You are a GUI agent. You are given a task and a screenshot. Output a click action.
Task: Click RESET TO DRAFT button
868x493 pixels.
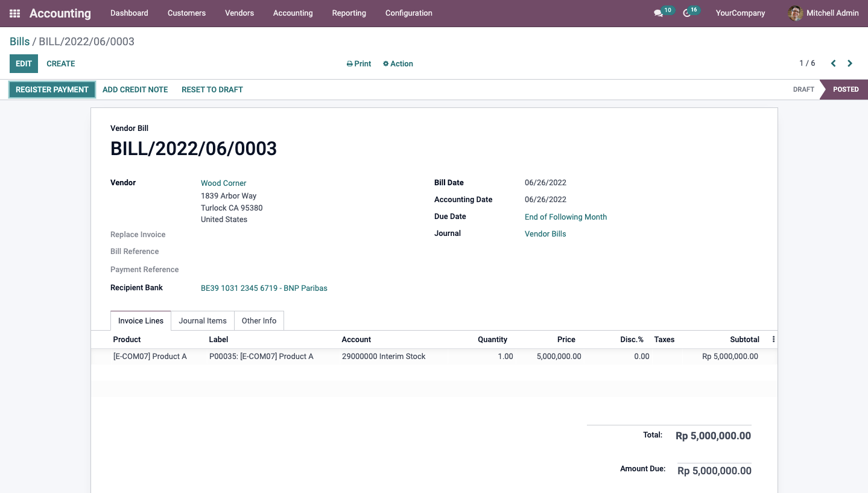coord(212,90)
